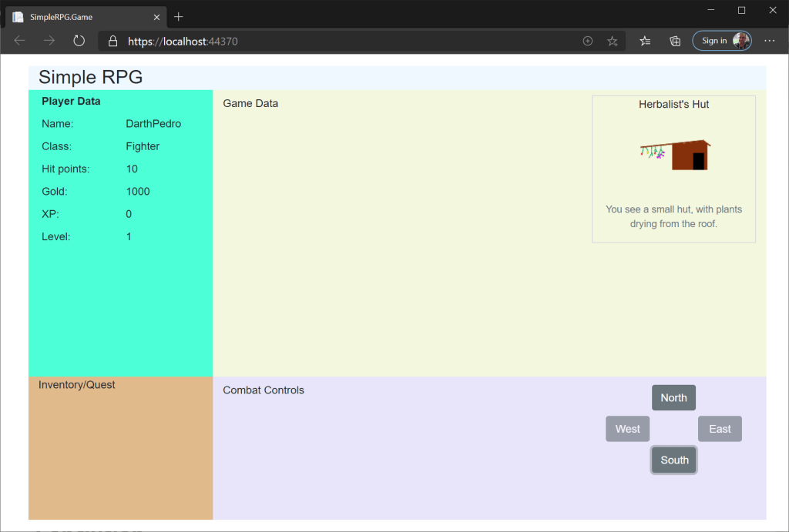789x532 pixels.
Task: Select the SimpleRPG.Game tab
Action: click(77, 16)
